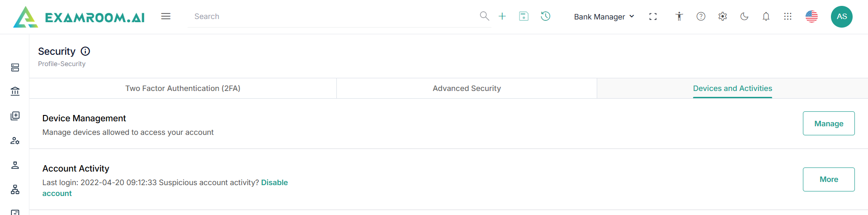Click the green save icon
This screenshot has height=215, width=868.
click(x=524, y=16)
